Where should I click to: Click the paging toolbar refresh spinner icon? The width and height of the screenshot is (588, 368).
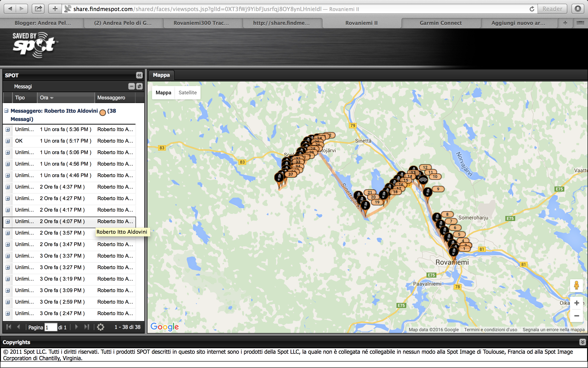pyautogui.click(x=100, y=327)
